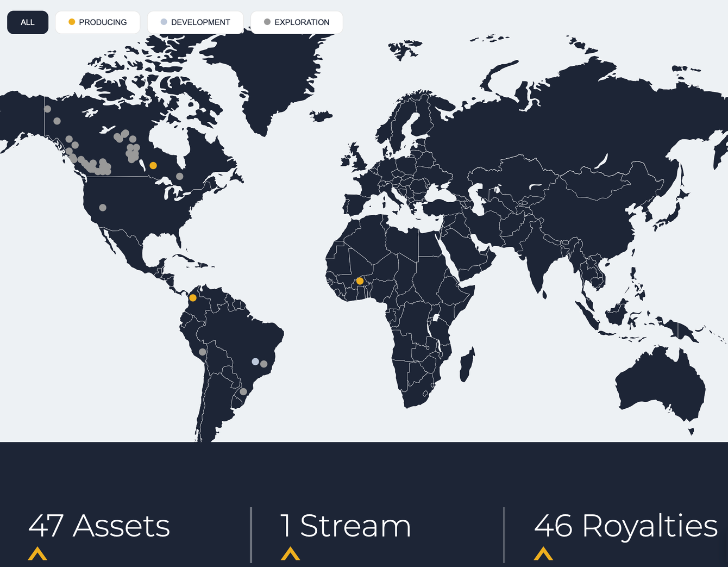Screen dimensions: 728x567
Task: Click the 1 Stream heading
Action: point(346,526)
